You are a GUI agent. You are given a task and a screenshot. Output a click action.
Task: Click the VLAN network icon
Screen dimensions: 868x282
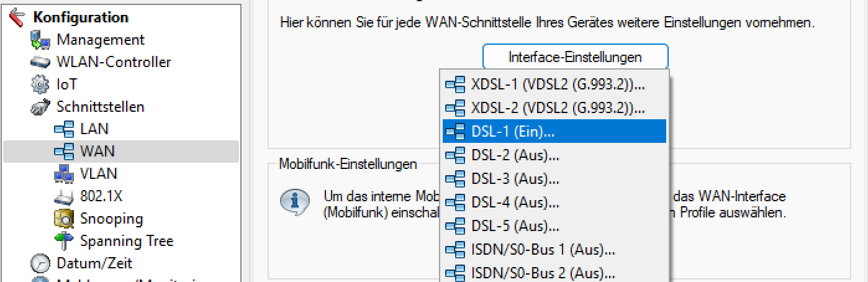(64, 174)
